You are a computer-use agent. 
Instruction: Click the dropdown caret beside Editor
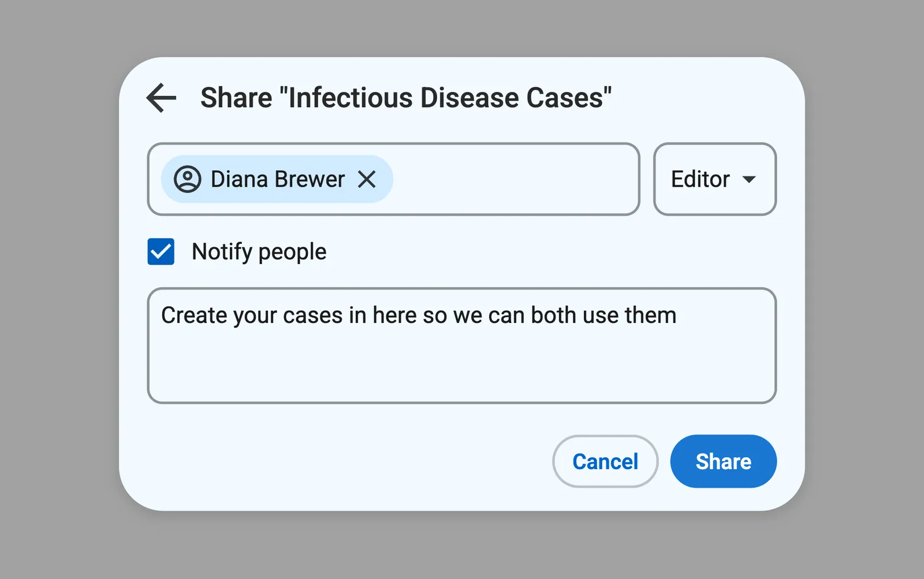pos(750,180)
